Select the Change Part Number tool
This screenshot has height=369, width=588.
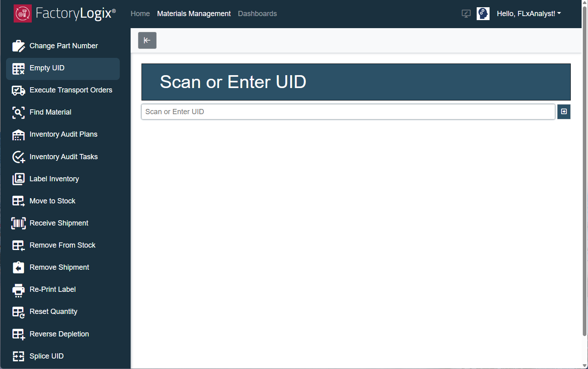click(x=64, y=45)
